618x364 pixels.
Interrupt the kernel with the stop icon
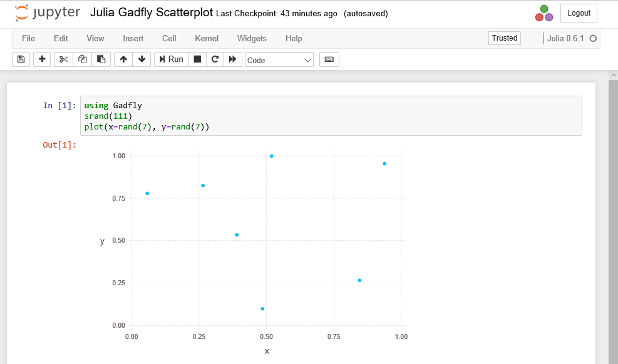click(x=197, y=59)
